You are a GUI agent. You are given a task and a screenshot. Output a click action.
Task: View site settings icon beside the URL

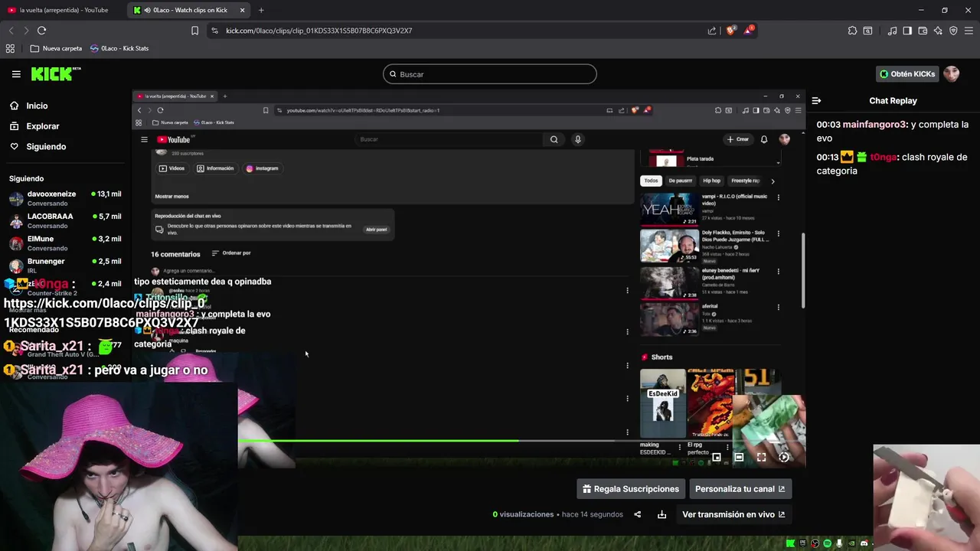214,31
